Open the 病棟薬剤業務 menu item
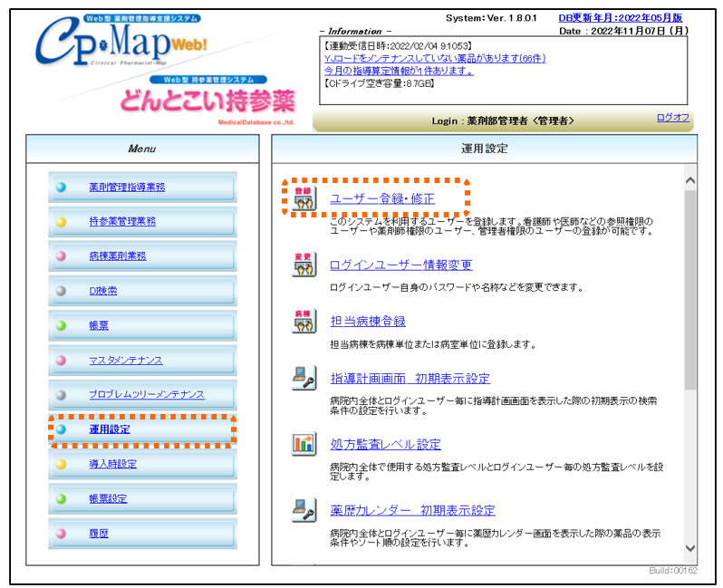The image size is (723, 588). (118, 256)
